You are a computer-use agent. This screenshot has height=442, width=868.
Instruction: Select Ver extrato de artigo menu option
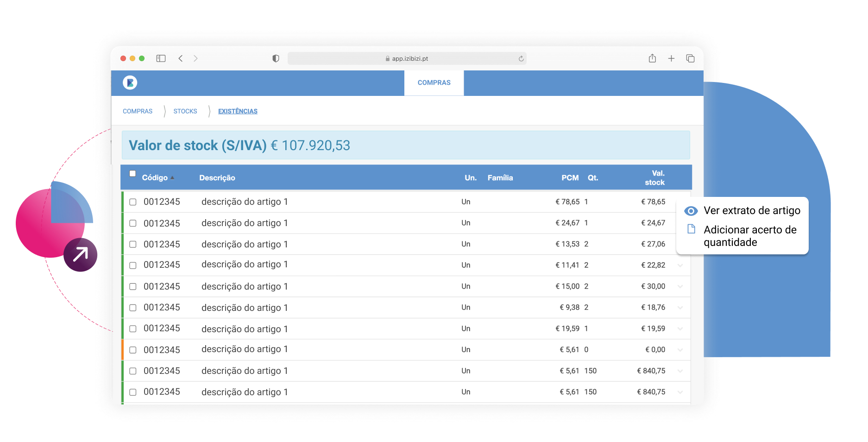pos(751,211)
